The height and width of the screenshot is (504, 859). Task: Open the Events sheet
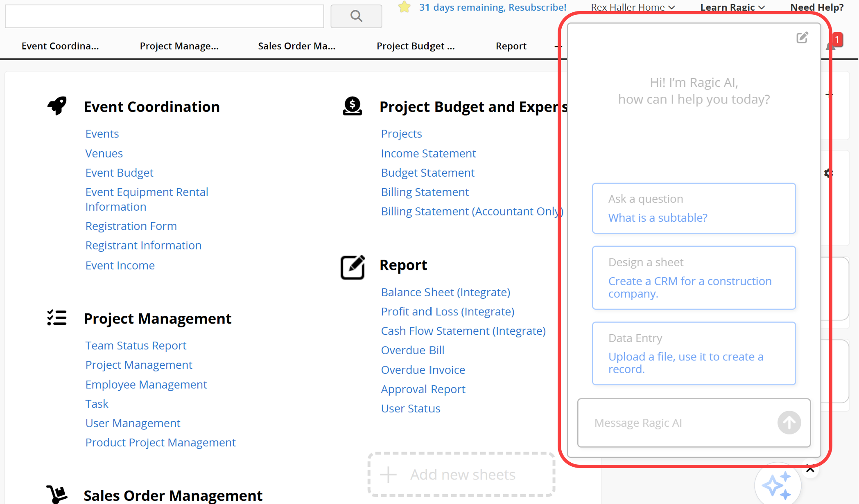click(x=102, y=134)
